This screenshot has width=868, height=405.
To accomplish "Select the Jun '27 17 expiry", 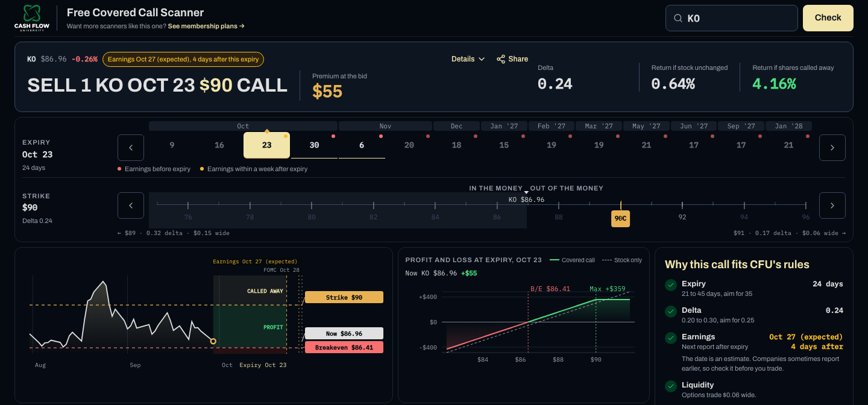I will click(694, 145).
